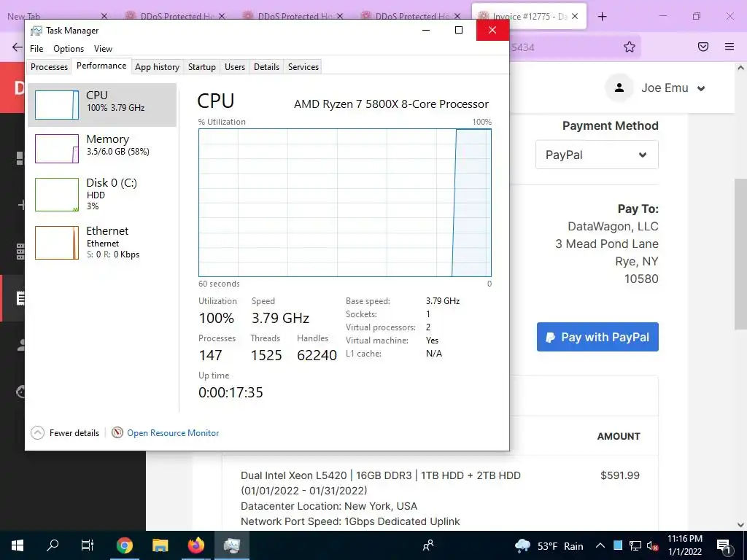The image size is (747, 560).
Task: Switch to the Processes tab
Action: (x=49, y=66)
